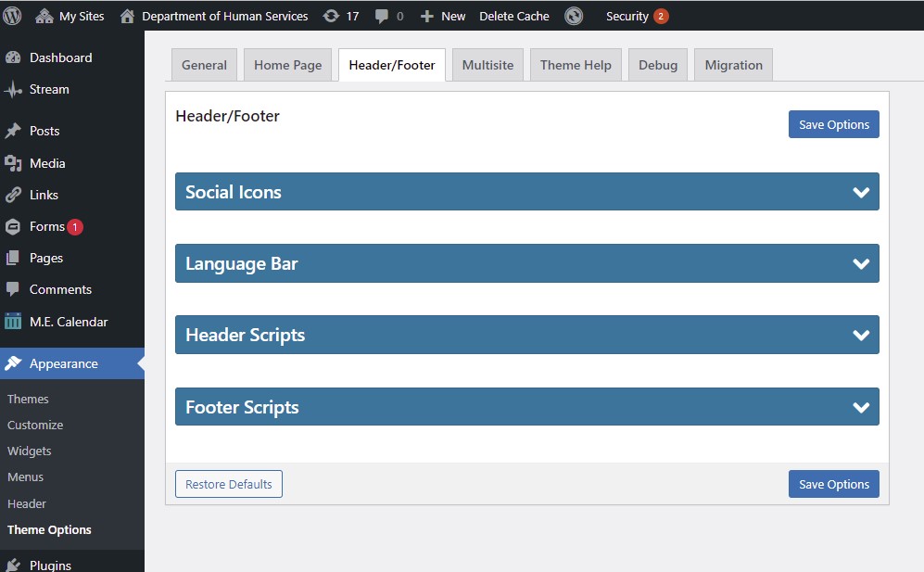Image resolution: width=924 pixels, height=572 pixels.
Task: Click the updates icon showing 17
Action: [x=331, y=16]
